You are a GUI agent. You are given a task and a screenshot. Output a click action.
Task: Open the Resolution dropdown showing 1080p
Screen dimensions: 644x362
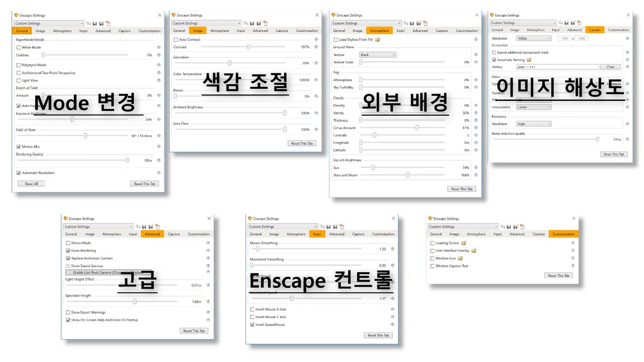(x=534, y=38)
